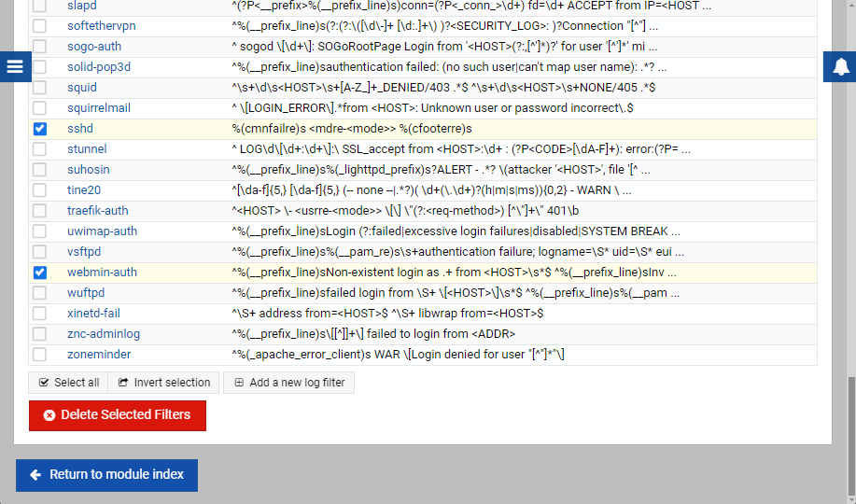Open the sogo-auth filter link
This screenshot has width=856, height=504.
point(94,47)
